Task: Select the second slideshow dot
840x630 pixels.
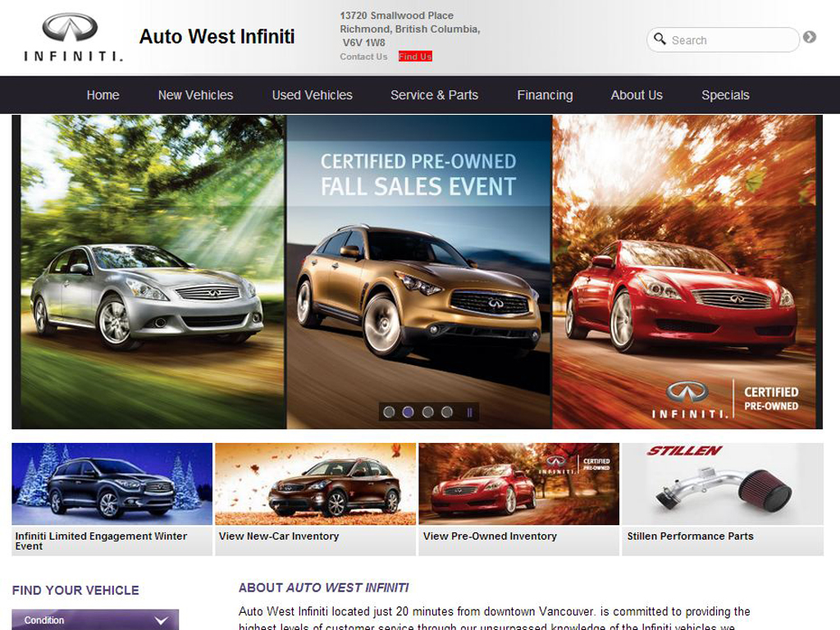Action: pos(409,412)
